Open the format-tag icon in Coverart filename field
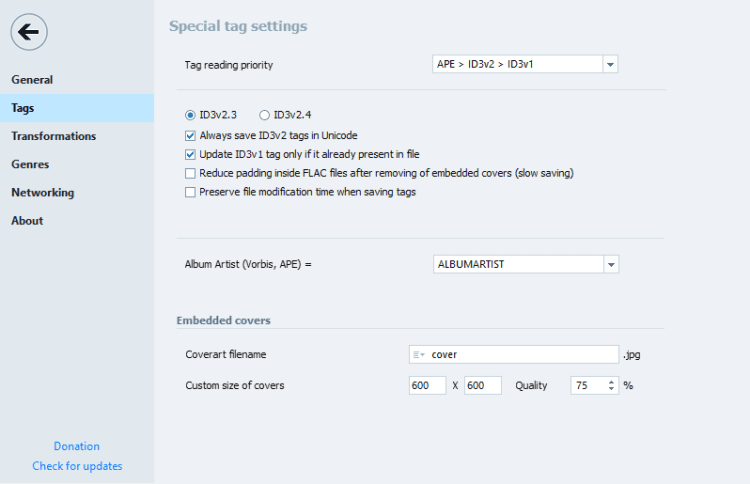Screen dimensions: 750x484 (418, 354)
